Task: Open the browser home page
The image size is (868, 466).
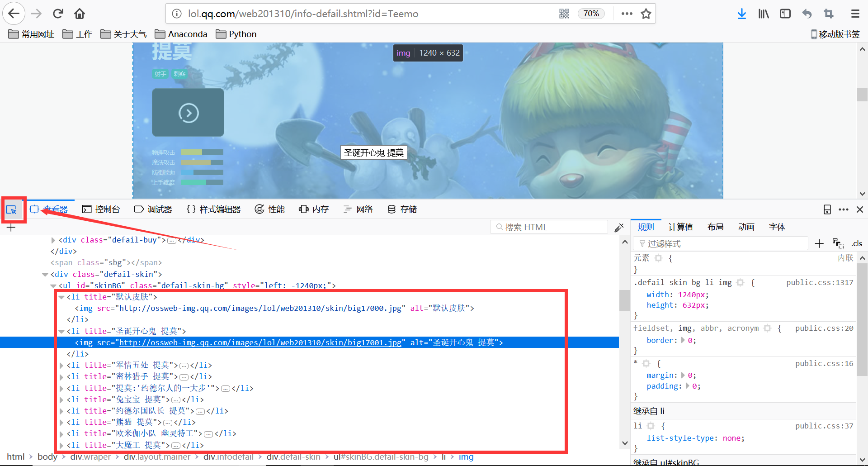Action: point(80,14)
